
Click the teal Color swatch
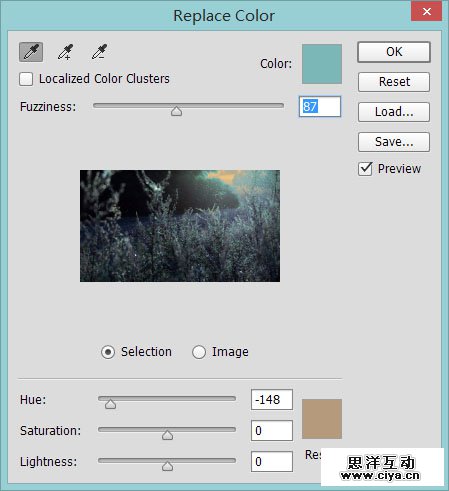click(x=322, y=64)
